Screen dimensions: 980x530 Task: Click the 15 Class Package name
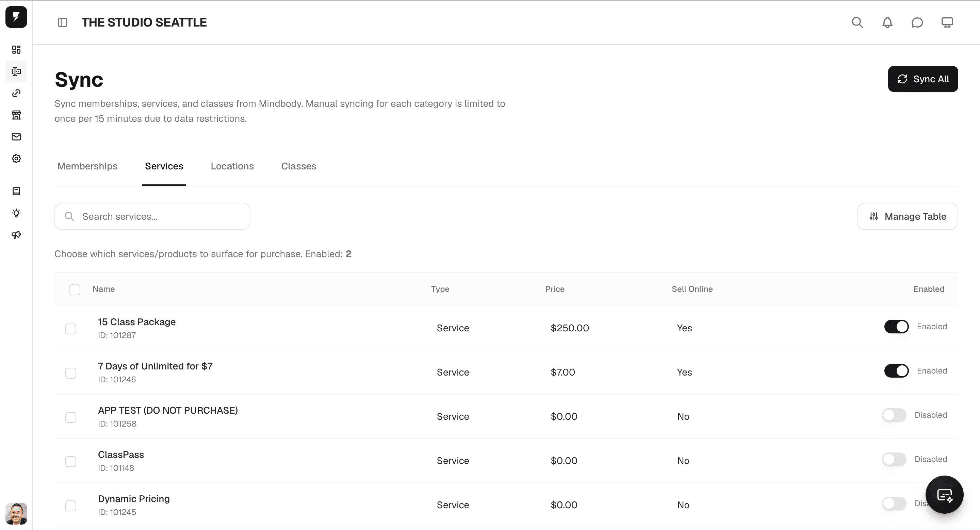pos(136,322)
